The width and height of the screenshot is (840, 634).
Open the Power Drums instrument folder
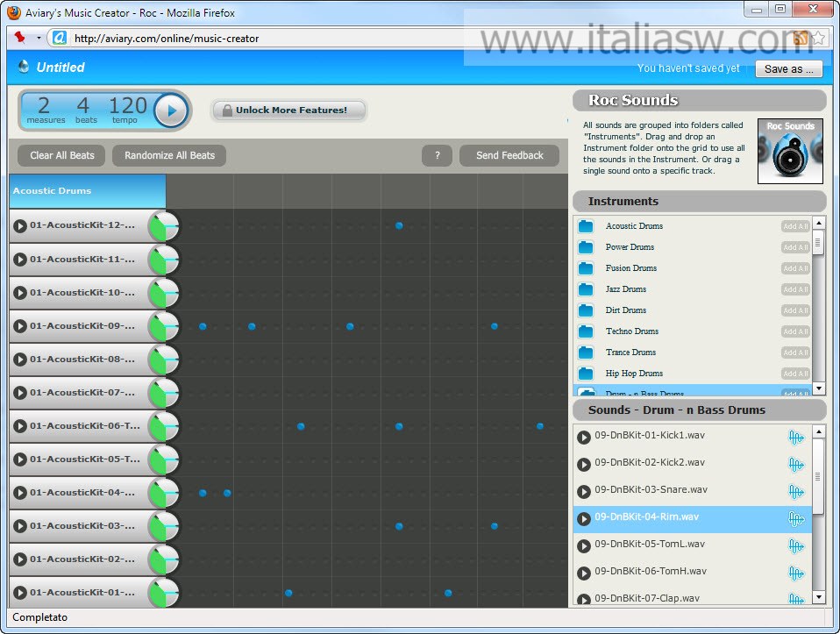point(586,247)
